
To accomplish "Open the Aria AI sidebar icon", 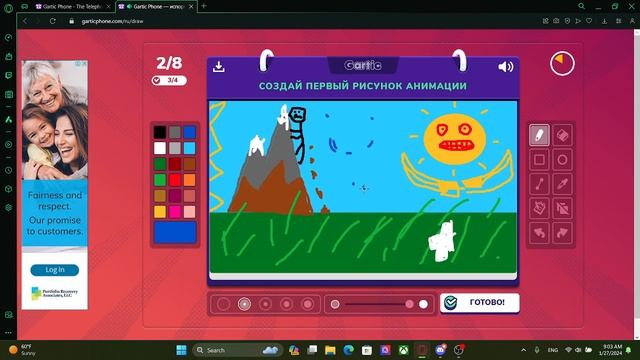I will [9, 119].
